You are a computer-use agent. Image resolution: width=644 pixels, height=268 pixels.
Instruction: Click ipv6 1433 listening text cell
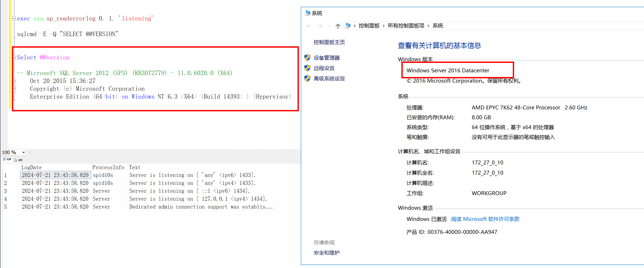(202, 175)
